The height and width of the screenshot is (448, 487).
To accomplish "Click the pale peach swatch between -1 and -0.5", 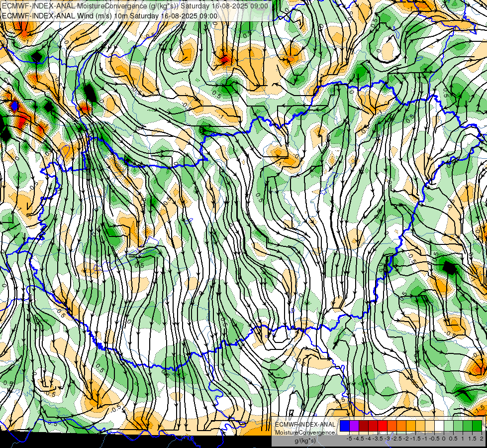I will point(430,426).
